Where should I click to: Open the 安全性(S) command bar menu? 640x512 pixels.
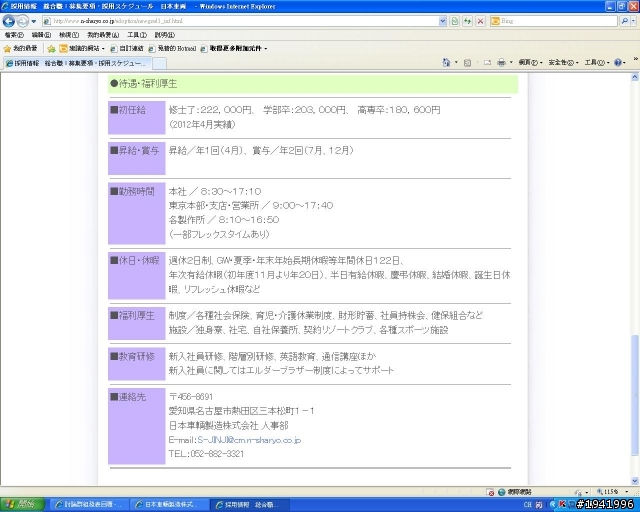pos(563,62)
